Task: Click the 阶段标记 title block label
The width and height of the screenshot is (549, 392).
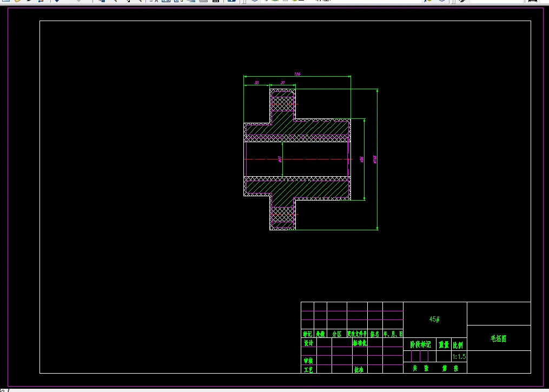Action: pyautogui.click(x=420, y=345)
